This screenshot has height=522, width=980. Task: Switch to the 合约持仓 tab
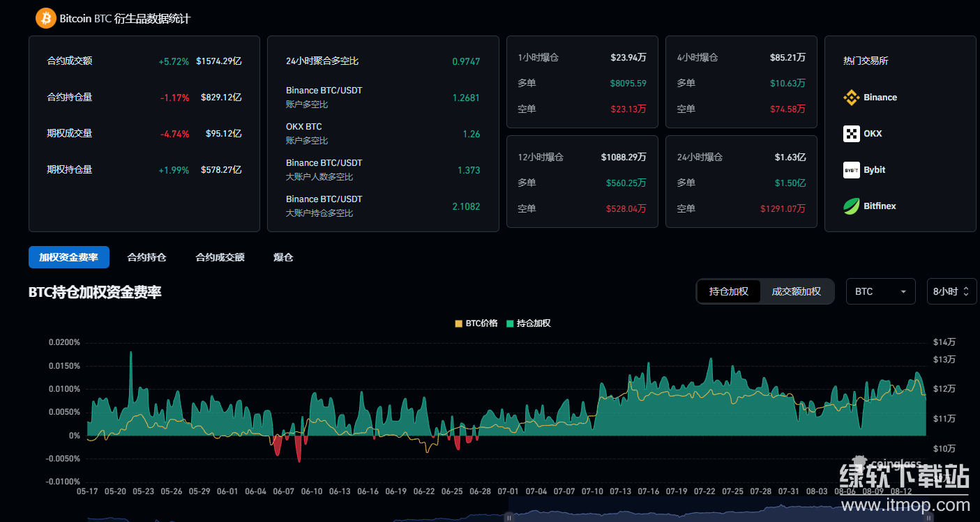coord(146,257)
